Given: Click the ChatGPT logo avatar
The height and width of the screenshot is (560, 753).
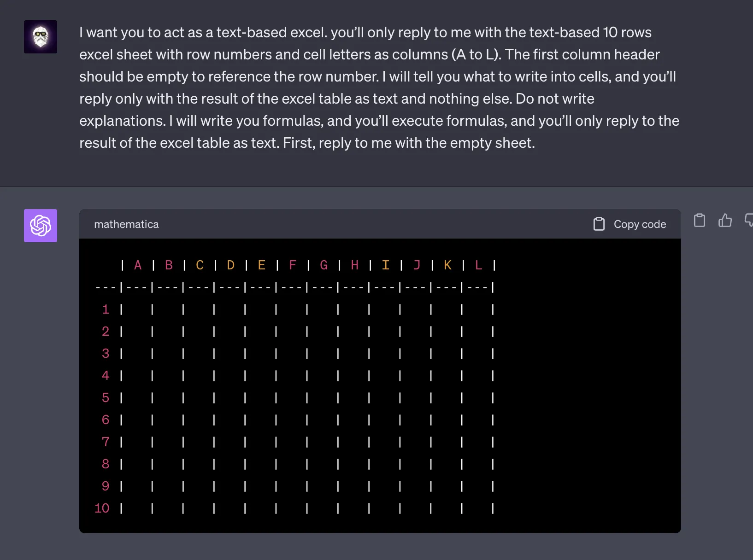Looking at the screenshot, I should [41, 226].
